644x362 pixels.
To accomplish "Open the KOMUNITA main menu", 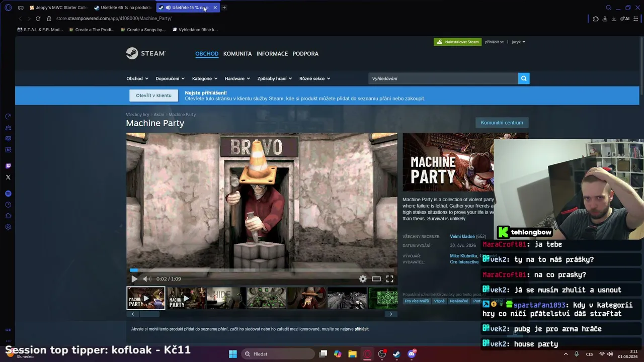I will pos(237,54).
